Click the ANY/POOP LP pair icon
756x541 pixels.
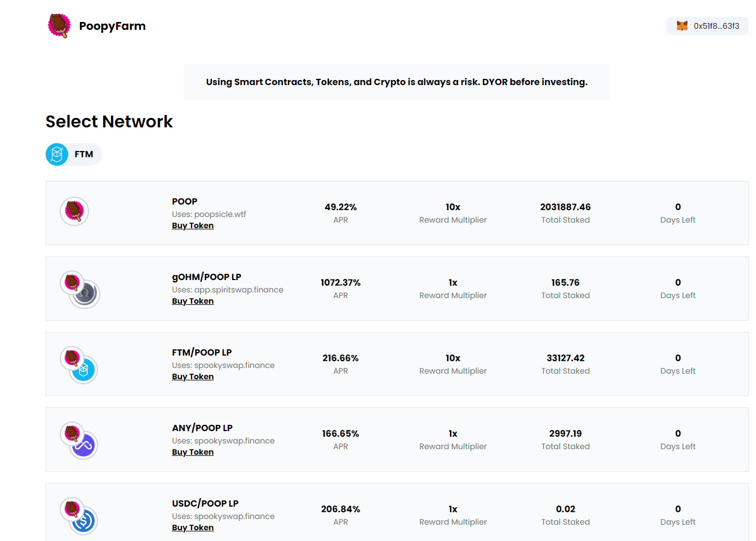tap(79, 441)
